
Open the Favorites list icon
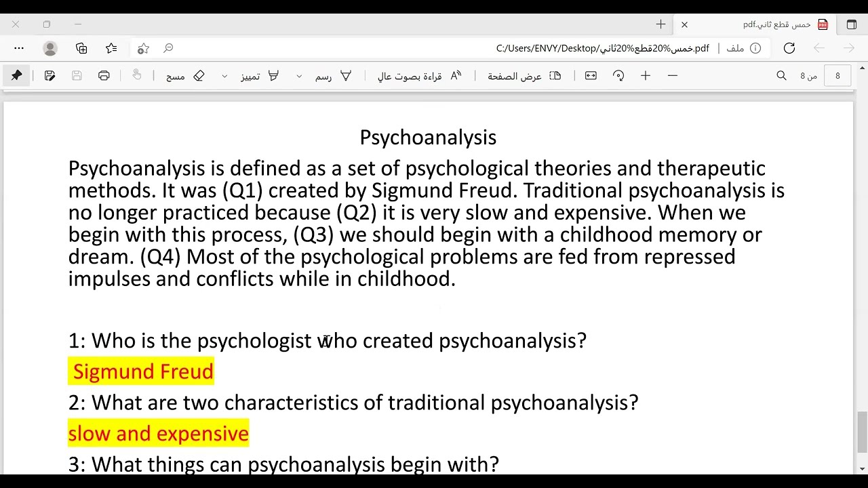pos(112,48)
